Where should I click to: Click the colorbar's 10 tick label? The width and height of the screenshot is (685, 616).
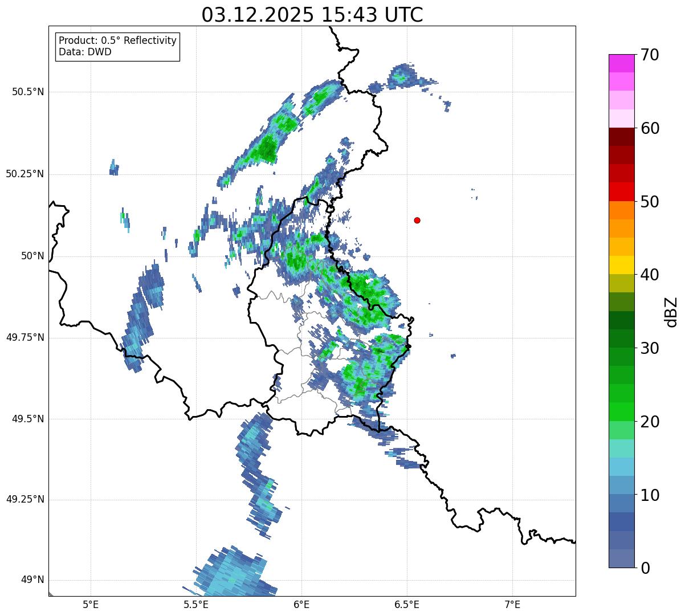[650, 495]
